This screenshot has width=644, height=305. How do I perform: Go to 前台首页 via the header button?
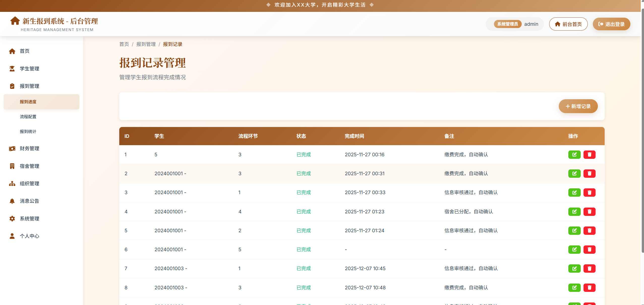tap(568, 24)
